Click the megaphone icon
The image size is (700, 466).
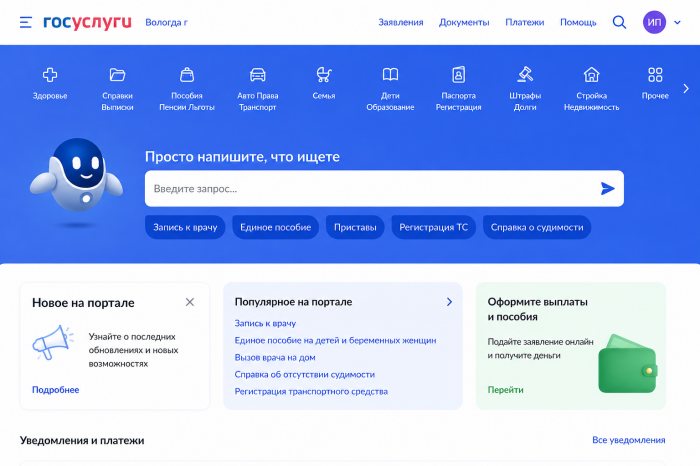coord(52,342)
